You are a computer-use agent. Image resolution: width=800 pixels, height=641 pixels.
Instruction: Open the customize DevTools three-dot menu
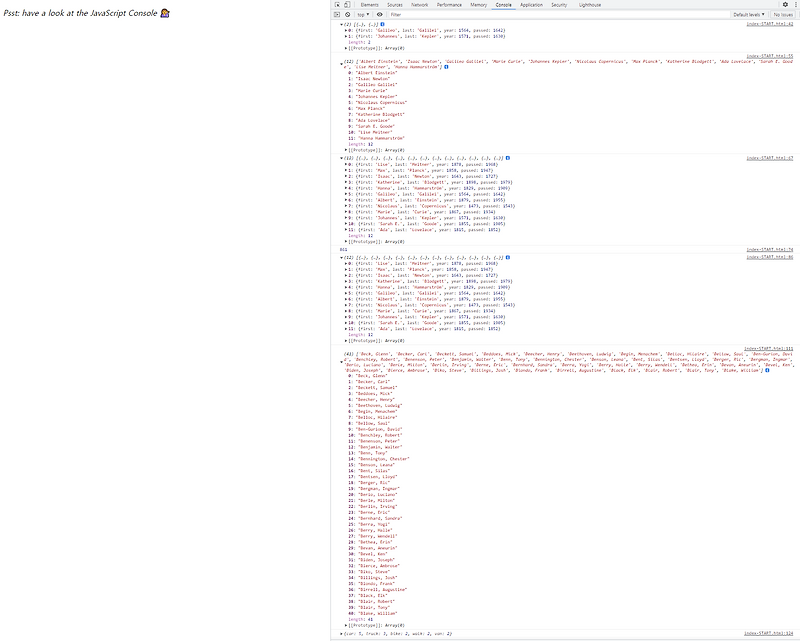[795, 5]
